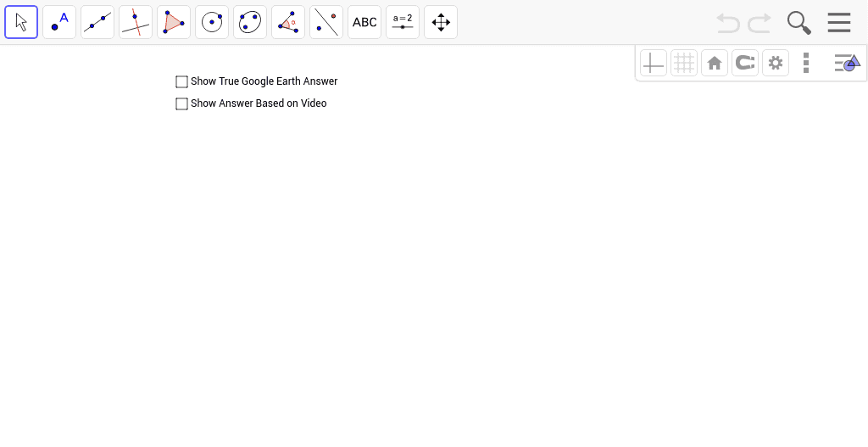
Task: Choose the Point tool
Action: [x=59, y=22]
